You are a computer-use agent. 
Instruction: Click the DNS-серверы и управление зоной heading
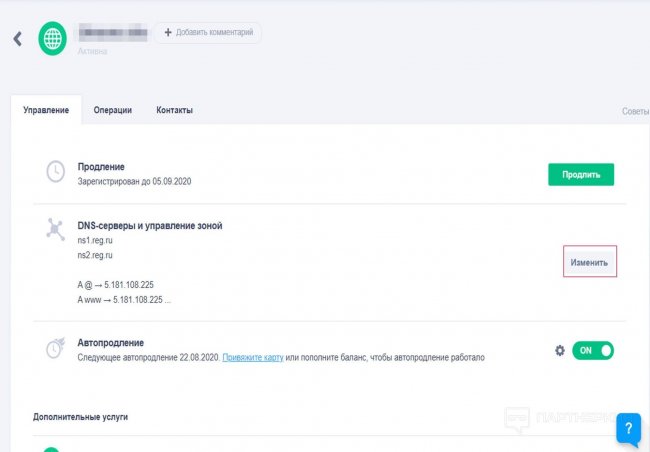click(150, 226)
